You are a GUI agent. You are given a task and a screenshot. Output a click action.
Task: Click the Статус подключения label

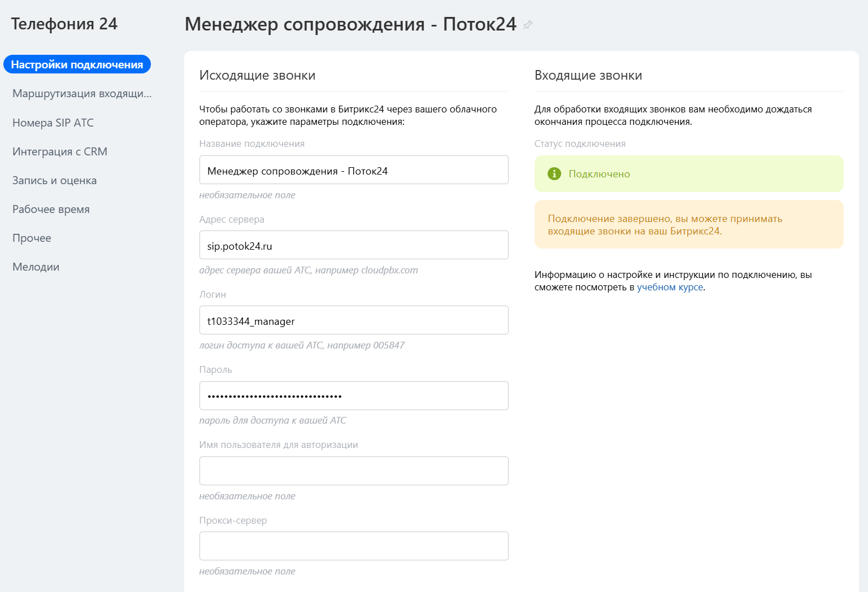click(x=580, y=143)
